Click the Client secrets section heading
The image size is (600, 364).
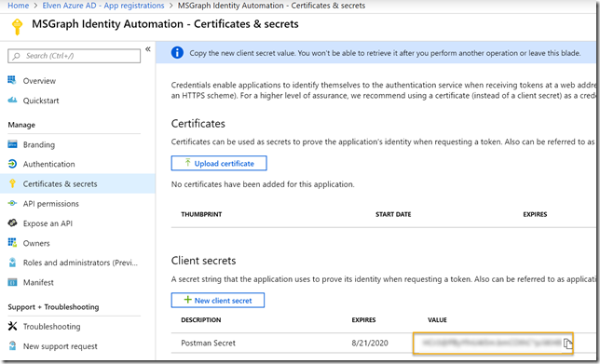pos(203,261)
